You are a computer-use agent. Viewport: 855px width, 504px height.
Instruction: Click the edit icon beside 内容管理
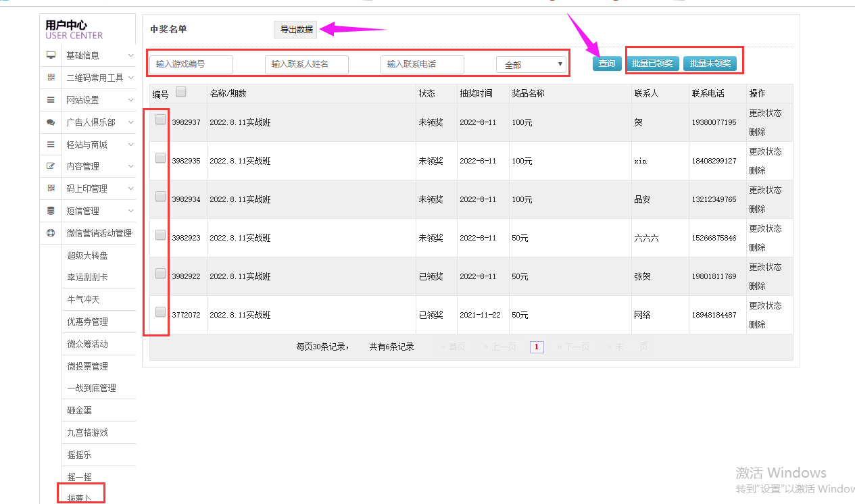point(51,166)
